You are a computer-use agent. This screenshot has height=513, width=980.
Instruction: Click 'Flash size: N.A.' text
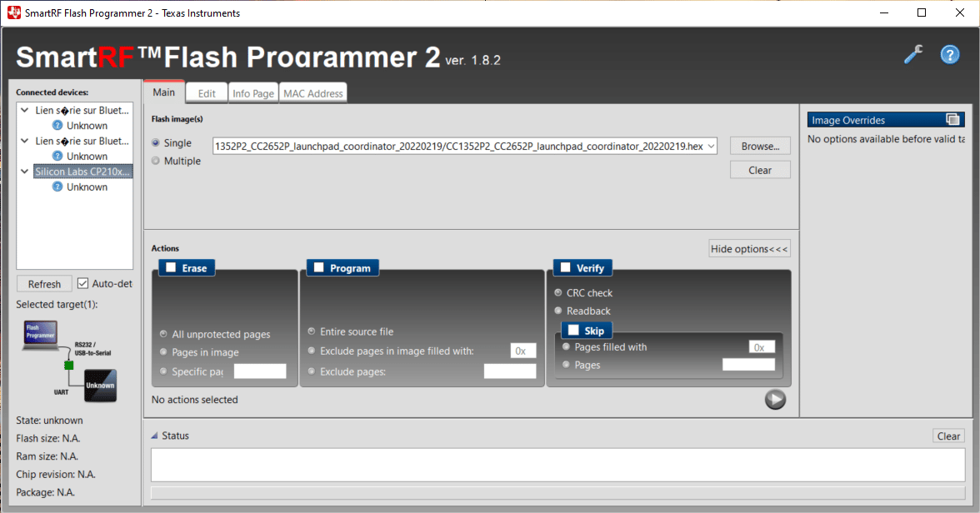click(x=48, y=438)
